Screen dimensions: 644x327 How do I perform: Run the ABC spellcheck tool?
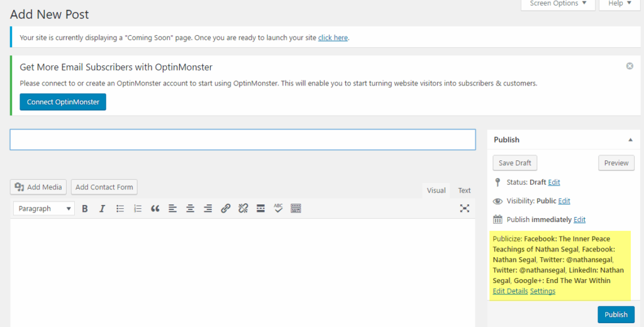click(x=279, y=208)
